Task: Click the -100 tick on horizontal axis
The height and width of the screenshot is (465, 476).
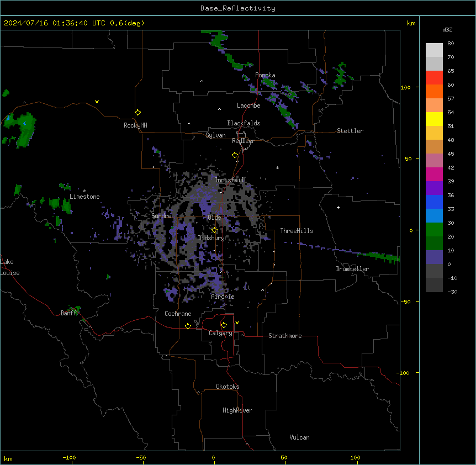Action: pyautogui.click(x=69, y=457)
